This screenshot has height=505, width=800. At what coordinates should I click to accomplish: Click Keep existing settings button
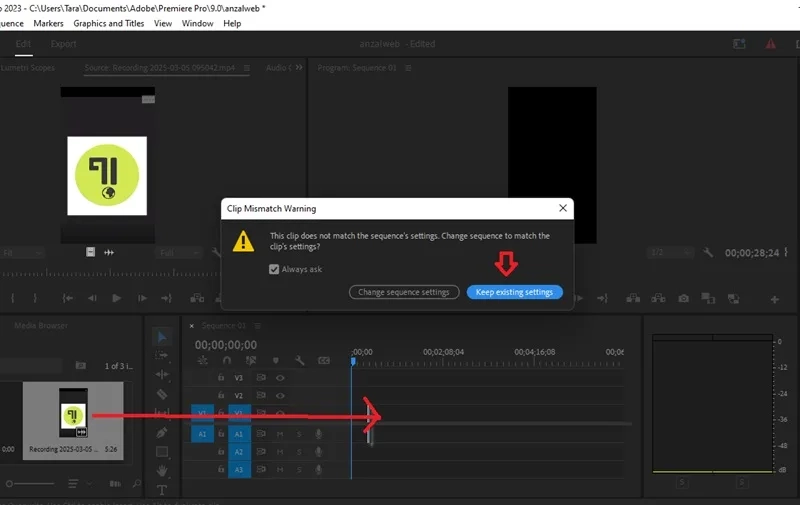514,292
